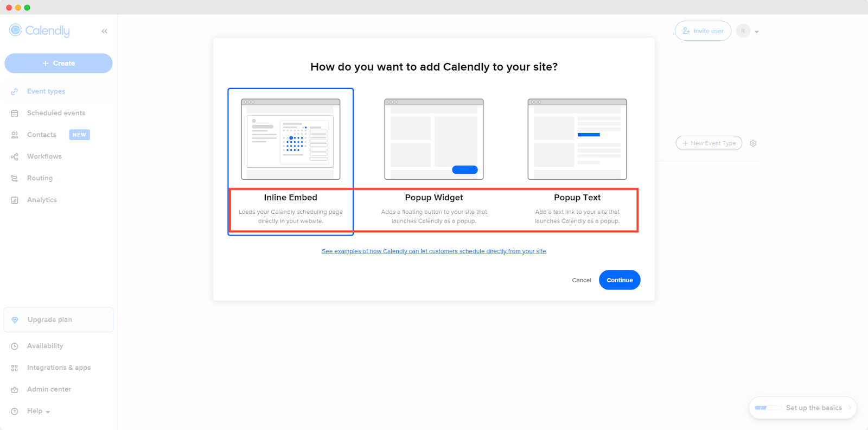Screen dimensions: 868x430
Task: Click the Create button
Action: click(59, 63)
